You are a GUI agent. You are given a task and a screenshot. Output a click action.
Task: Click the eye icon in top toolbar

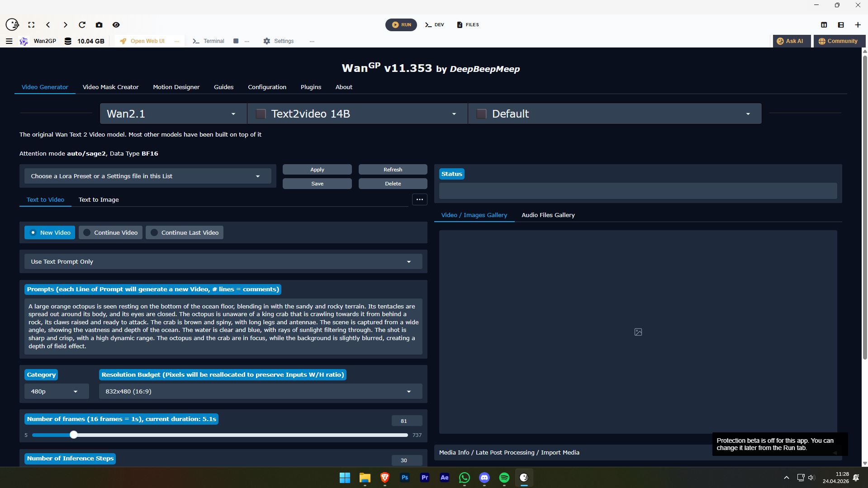pyautogui.click(x=116, y=25)
